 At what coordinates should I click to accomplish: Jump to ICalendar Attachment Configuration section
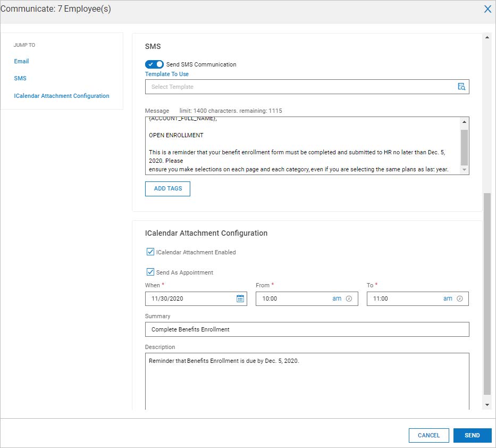62,96
